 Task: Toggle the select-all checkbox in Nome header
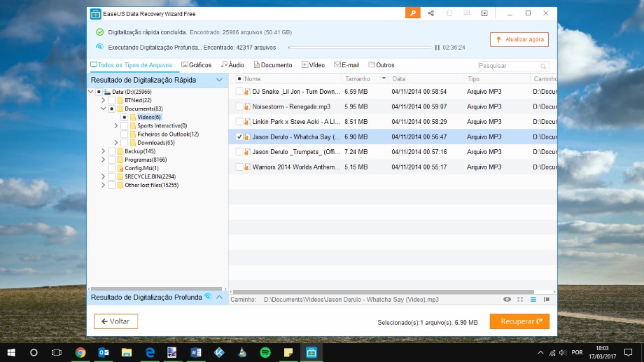239,79
